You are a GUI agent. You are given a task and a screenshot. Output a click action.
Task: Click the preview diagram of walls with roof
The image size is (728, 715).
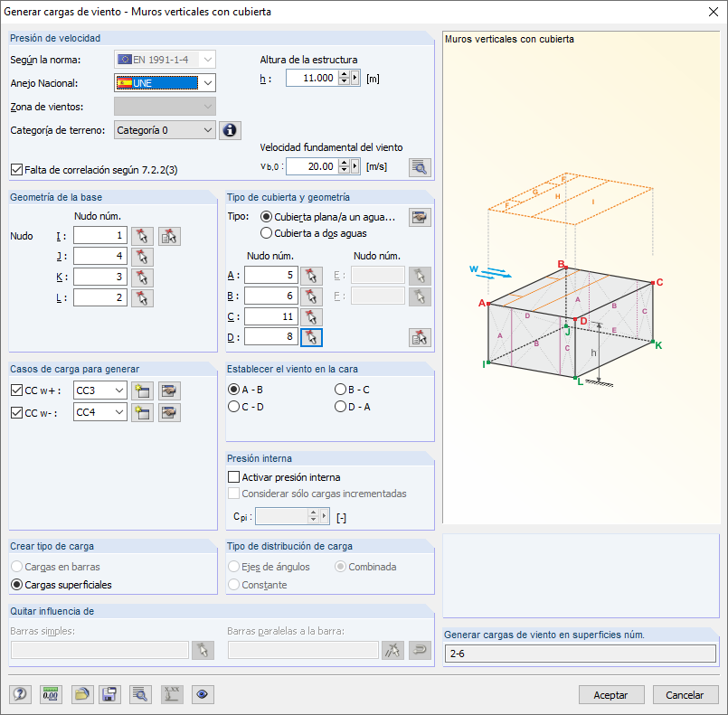[x=581, y=278]
